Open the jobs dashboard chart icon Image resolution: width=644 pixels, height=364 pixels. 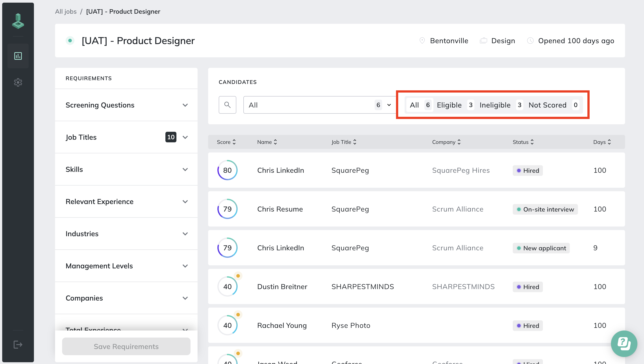(18, 56)
